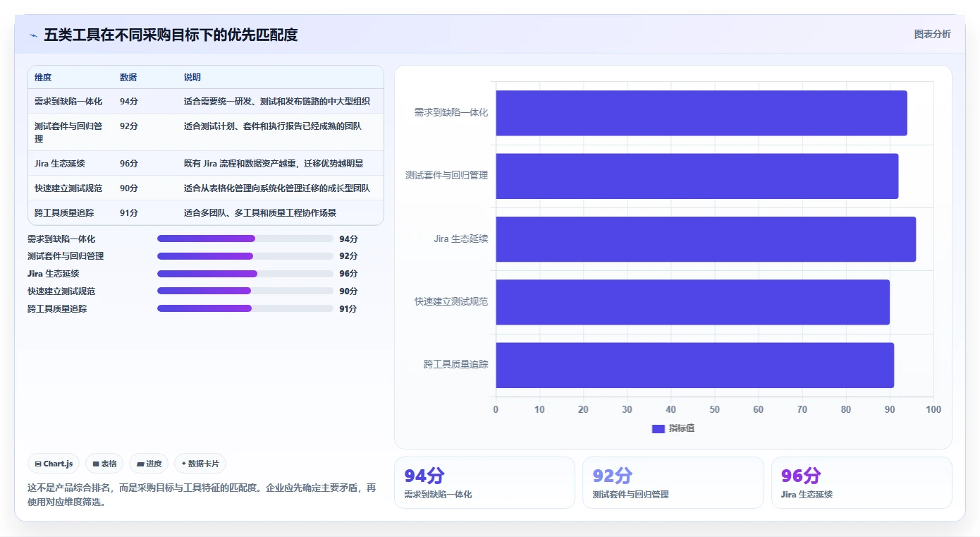
Task: Open the 94分 需求到缺陷一体化 data card
Action: point(484,483)
